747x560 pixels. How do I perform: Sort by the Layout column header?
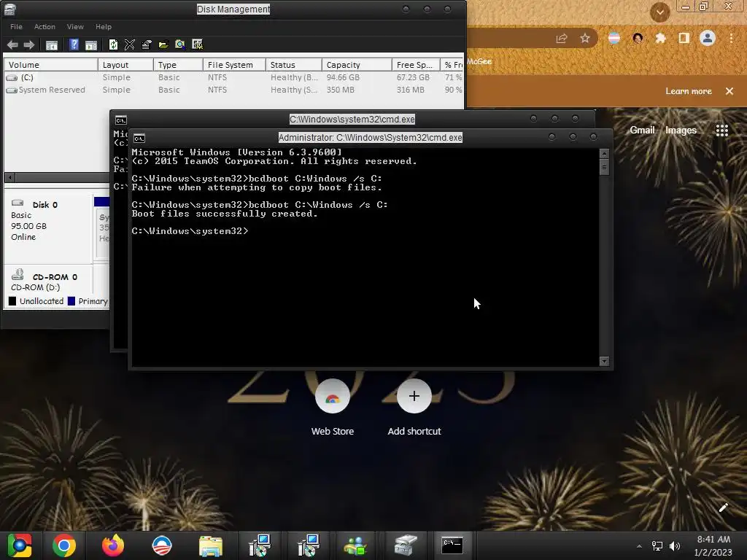tap(125, 65)
